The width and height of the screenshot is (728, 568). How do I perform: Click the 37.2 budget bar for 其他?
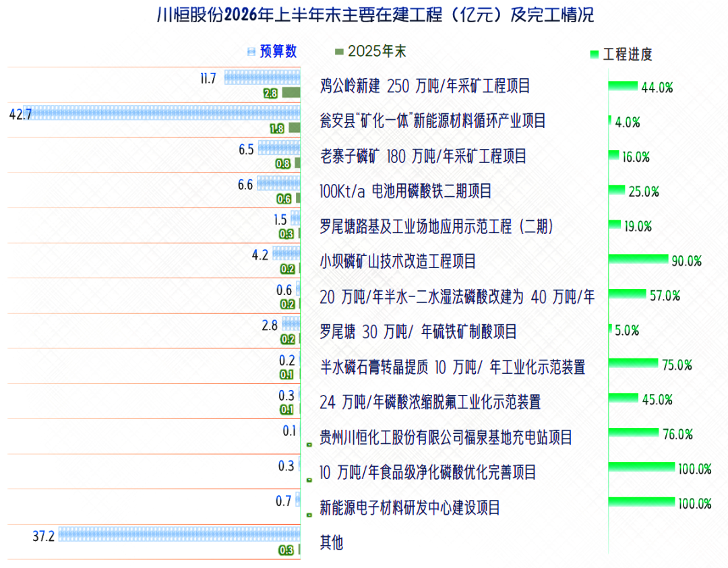point(179,534)
